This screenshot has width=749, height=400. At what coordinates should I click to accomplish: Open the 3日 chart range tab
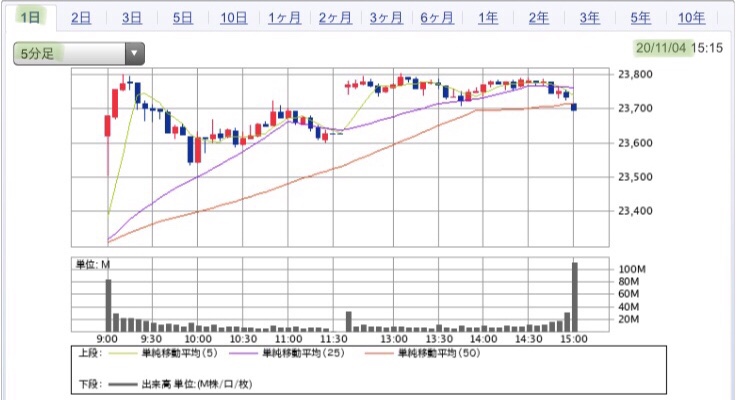click(x=131, y=18)
